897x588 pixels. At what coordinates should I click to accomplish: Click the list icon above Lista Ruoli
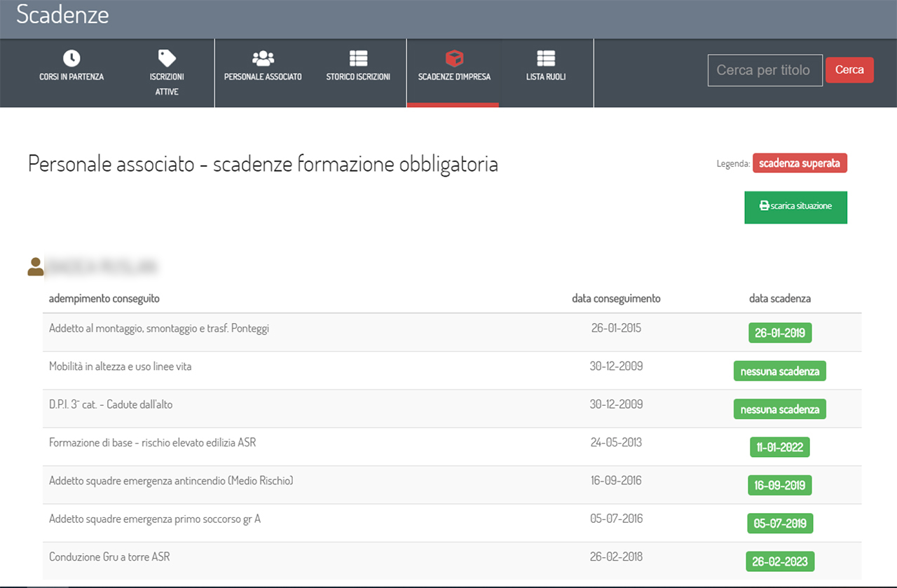pos(545,58)
